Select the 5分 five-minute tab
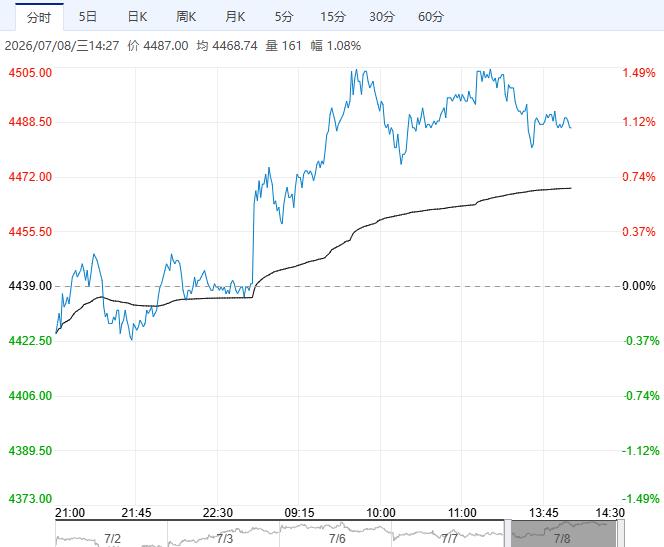664x547 pixels. click(284, 17)
